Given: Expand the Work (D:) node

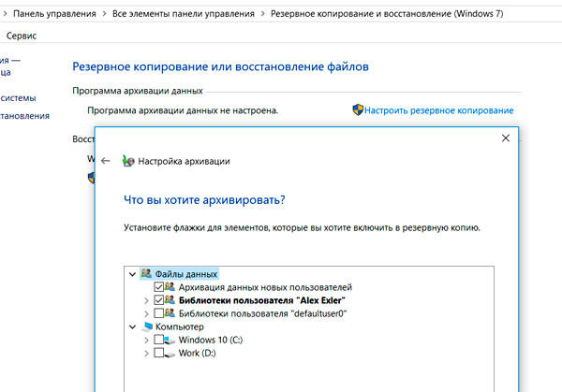Looking at the screenshot, I should point(145,353).
